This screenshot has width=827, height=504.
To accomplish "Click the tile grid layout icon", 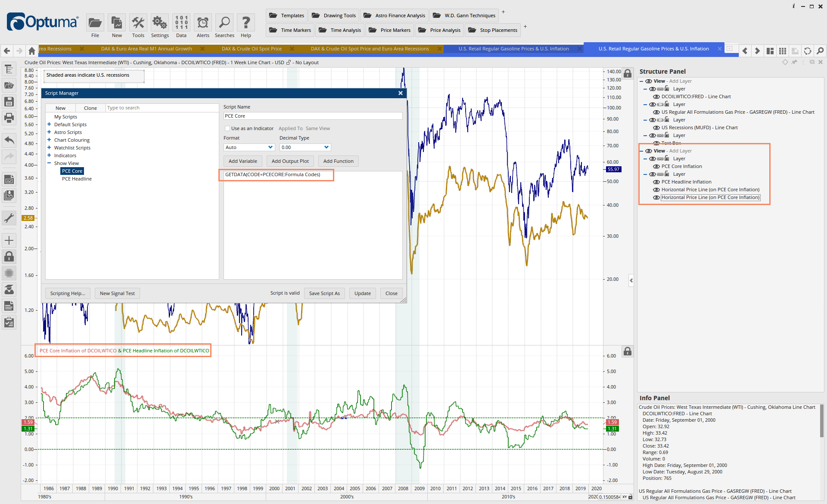I will 783,51.
